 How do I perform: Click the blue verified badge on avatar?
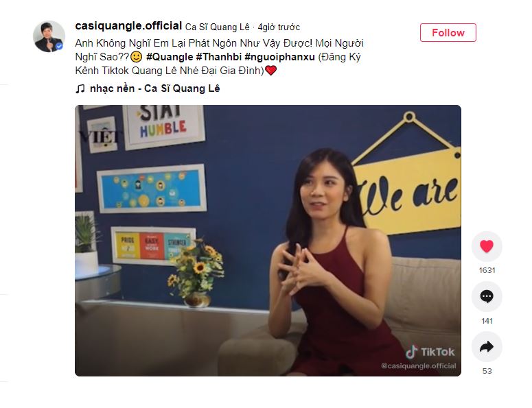(59, 47)
